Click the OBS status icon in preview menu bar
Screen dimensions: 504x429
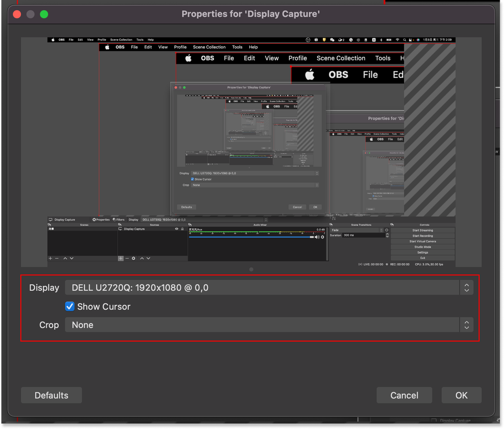pyautogui.click(x=308, y=40)
